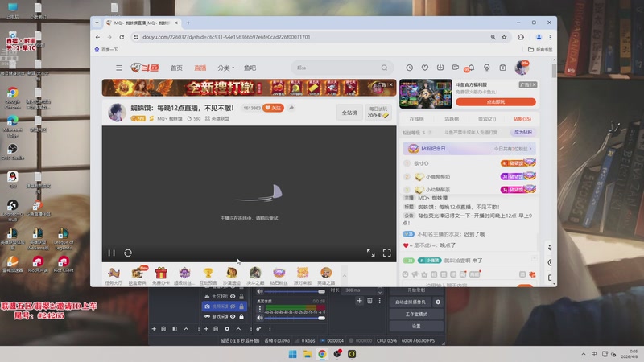
Task: Click the download client icon
Action: pyautogui.click(x=440, y=68)
